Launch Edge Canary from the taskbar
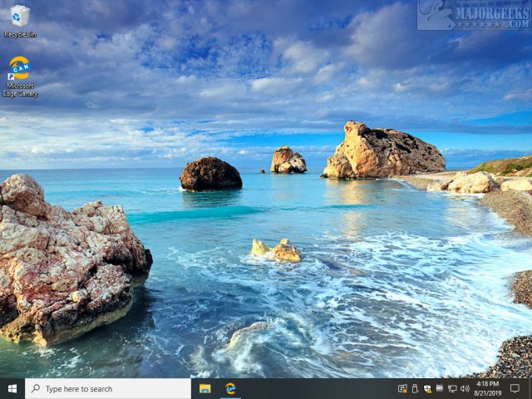The height and width of the screenshot is (399, 532). tap(230, 388)
